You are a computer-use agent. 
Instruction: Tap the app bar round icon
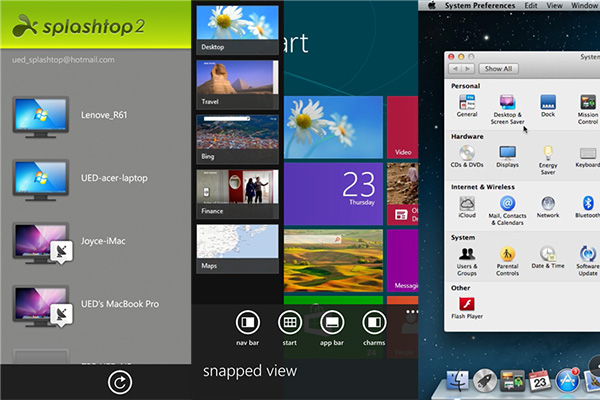pyautogui.click(x=332, y=322)
